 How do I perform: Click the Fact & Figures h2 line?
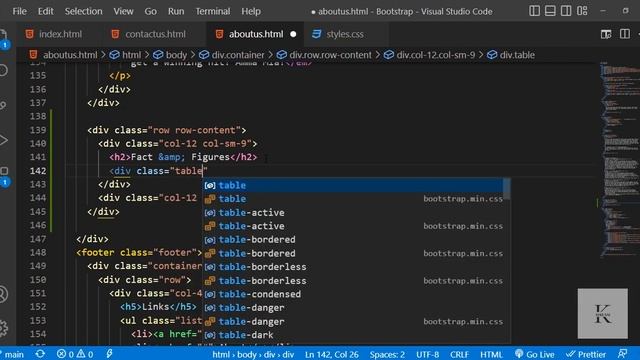point(183,157)
